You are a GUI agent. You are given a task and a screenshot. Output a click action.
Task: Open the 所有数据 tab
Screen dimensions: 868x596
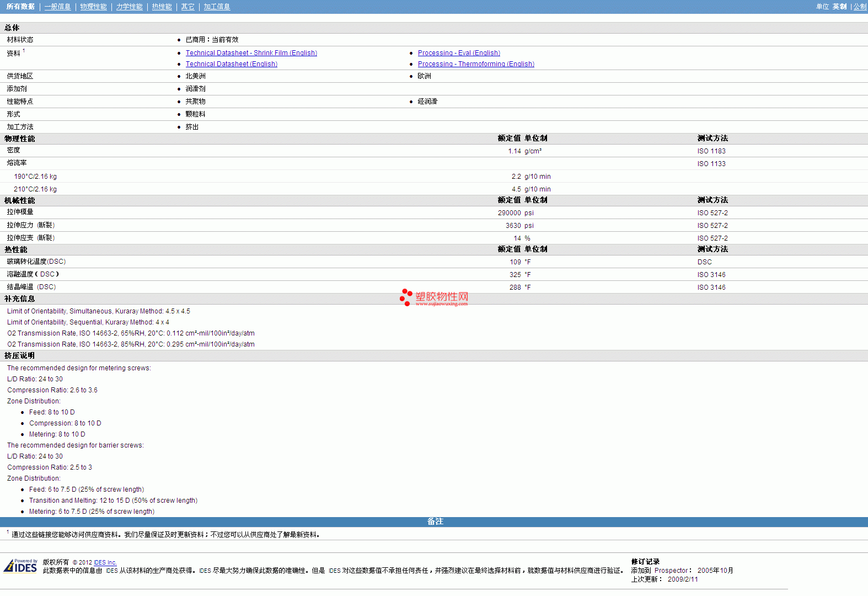click(20, 7)
